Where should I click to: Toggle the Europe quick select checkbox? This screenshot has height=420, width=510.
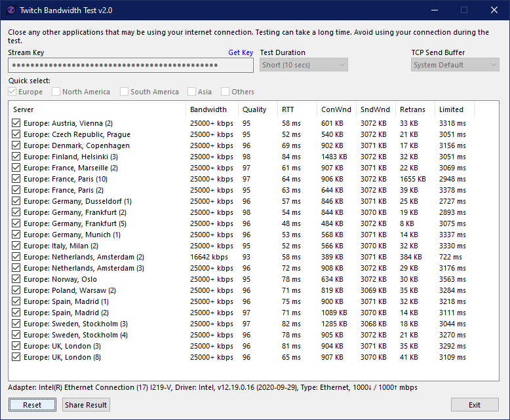12,92
